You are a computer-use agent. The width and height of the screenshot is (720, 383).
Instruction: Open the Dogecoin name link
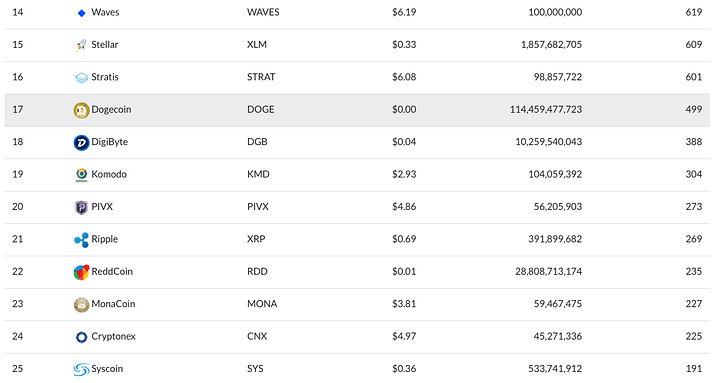coord(111,109)
